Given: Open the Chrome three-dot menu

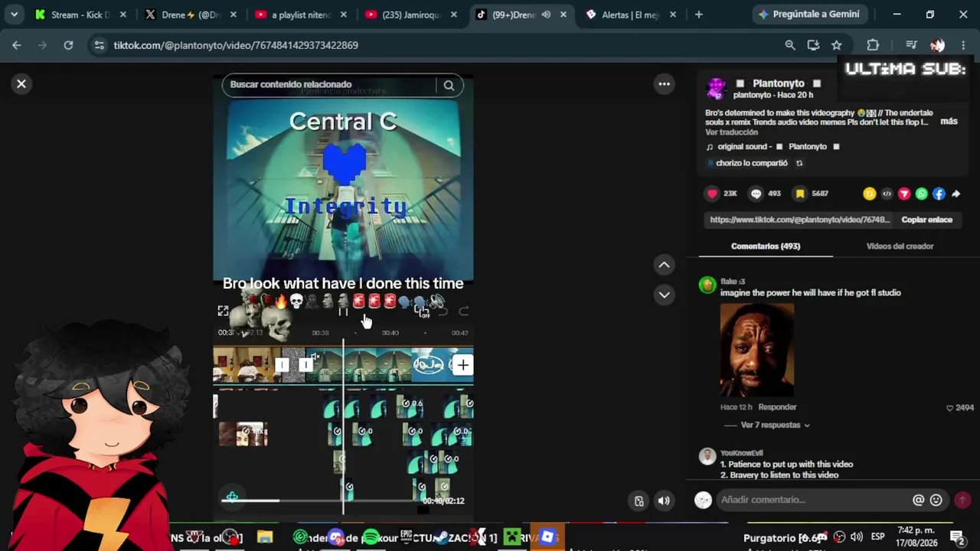Looking at the screenshot, I should click(x=963, y=45).
